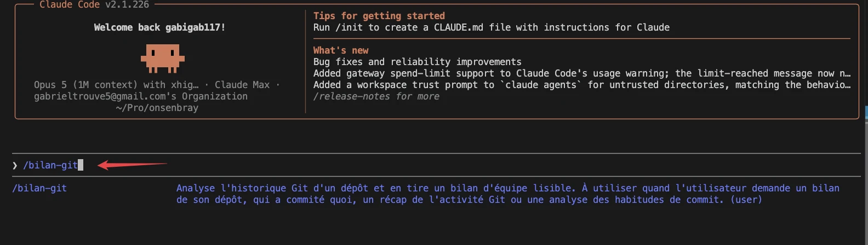Select the /bilan-git autocomplete suggestion

39,188
